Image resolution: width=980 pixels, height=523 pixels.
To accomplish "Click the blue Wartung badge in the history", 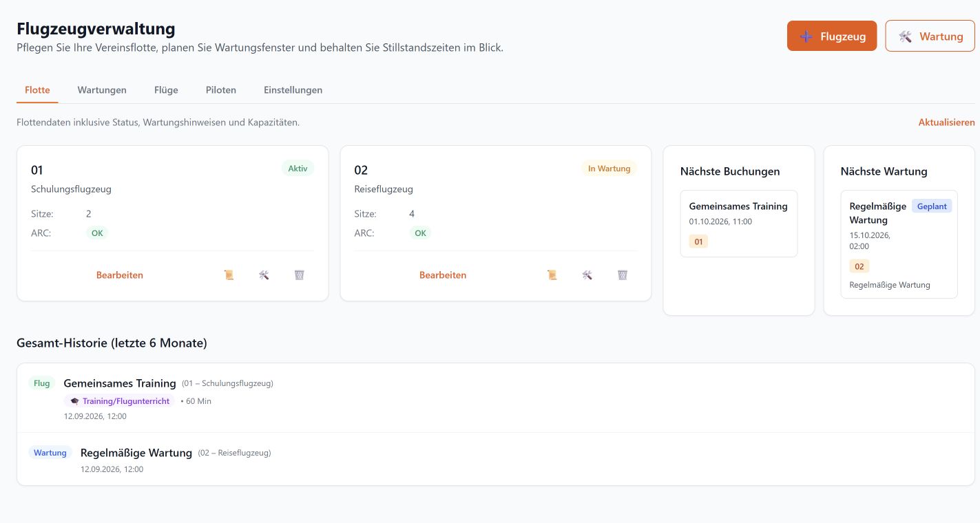I will point(50,453).
